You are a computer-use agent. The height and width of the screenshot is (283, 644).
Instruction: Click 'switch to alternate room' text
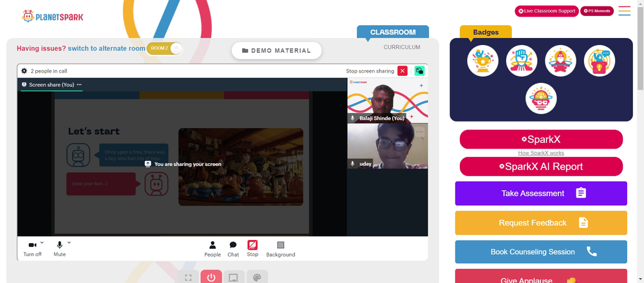pos(106,48)
